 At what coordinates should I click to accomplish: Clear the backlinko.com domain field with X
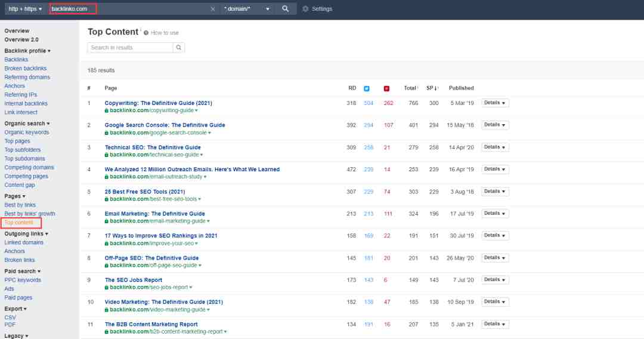pyautogui.click(x=212, y=8)
